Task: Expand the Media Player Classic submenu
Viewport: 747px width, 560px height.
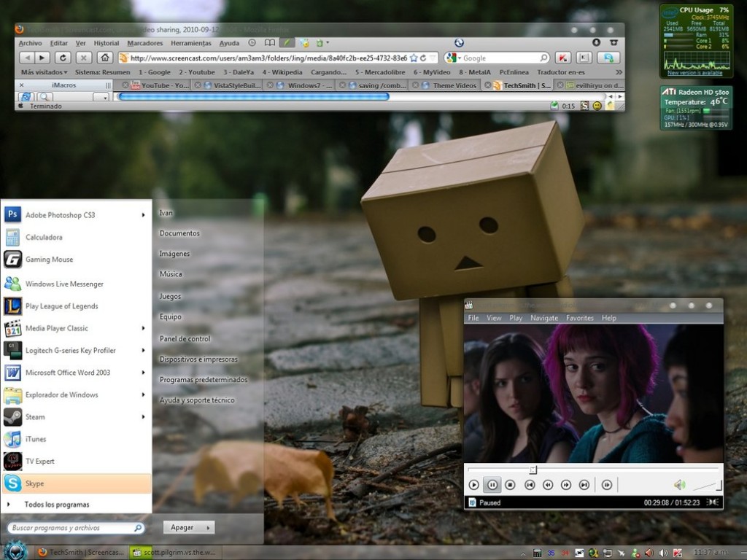Action: (143, 328)
